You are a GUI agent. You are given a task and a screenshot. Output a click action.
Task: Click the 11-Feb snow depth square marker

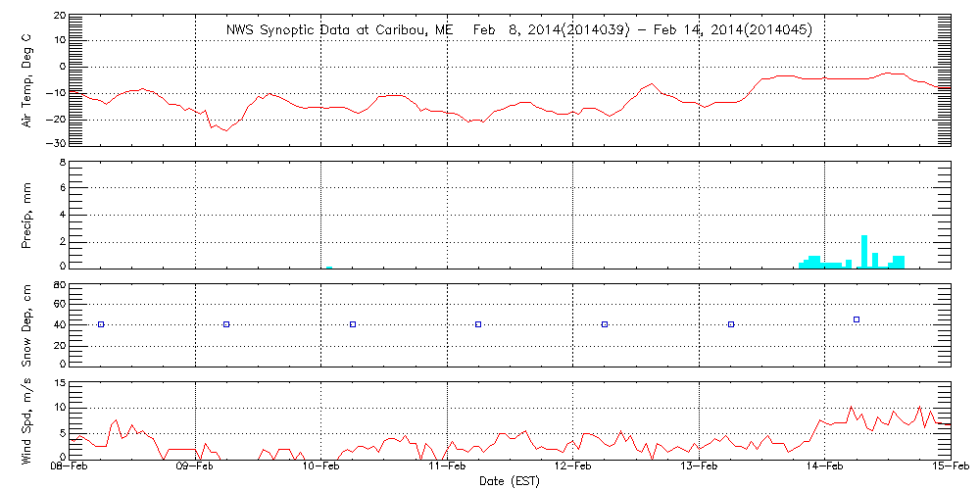coord(478,324)
